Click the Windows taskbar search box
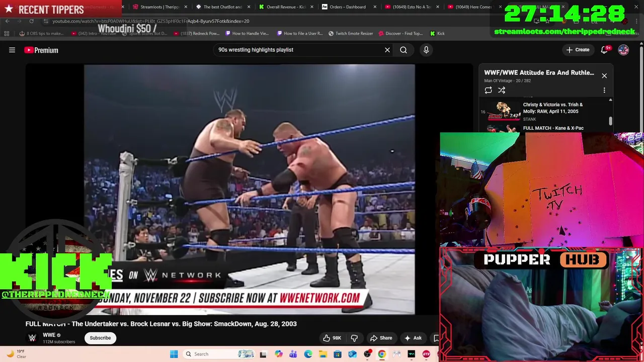Screen dimensions: 644x362 pos(218,354)
